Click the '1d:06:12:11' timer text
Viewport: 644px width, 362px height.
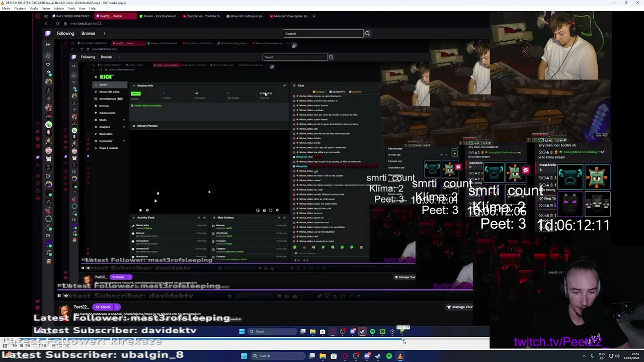tap(574, 225)
